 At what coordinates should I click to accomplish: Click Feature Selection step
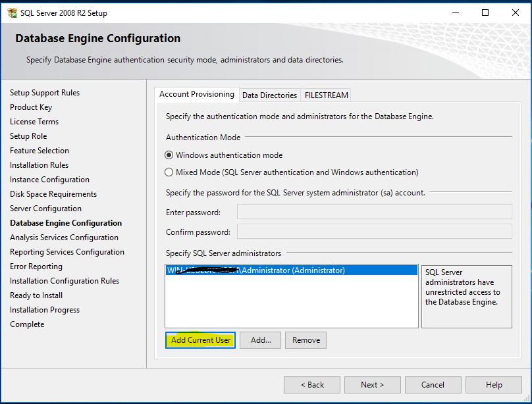click(x=40, y=151)
